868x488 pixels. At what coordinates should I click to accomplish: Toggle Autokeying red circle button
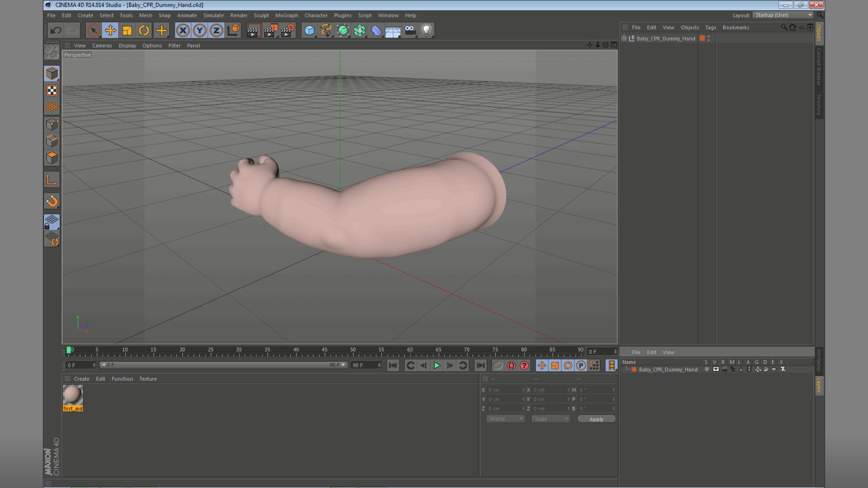tap(511, 365)
